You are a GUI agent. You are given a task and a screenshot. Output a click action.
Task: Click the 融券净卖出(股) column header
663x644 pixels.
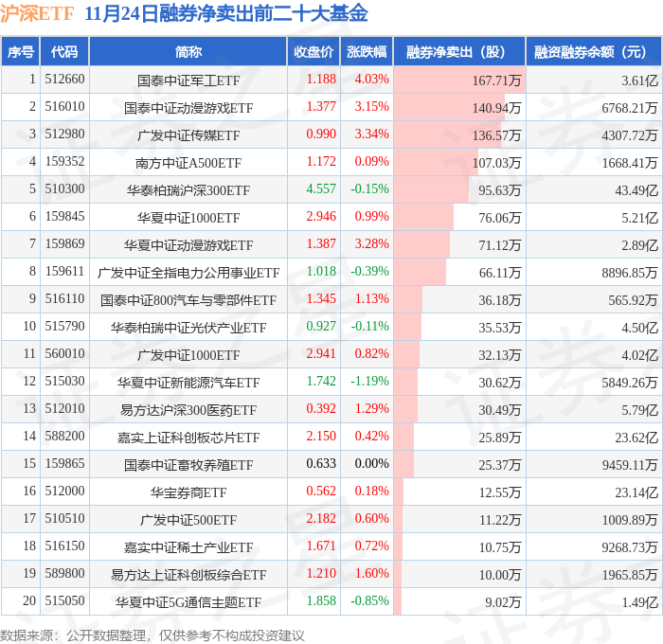tap(459, 52)
